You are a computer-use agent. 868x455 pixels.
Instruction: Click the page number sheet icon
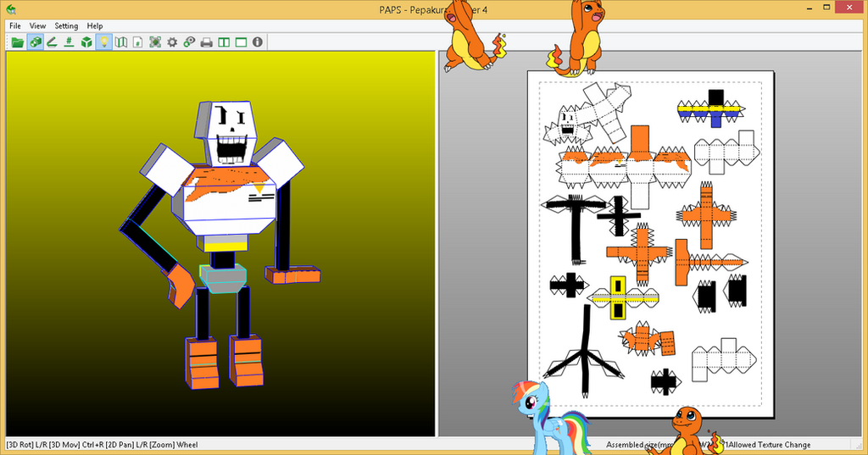pos(138,42)
